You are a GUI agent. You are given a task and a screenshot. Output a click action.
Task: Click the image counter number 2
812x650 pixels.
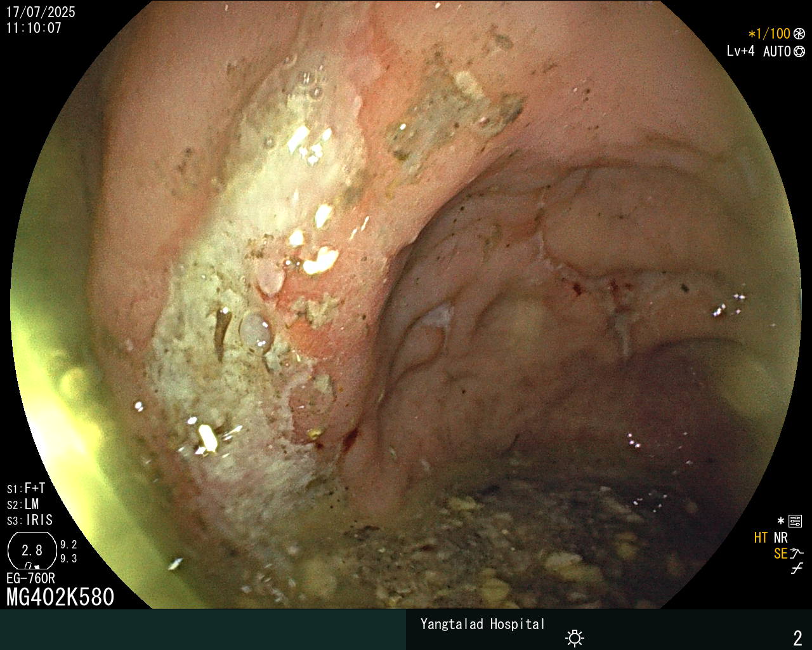797,638
